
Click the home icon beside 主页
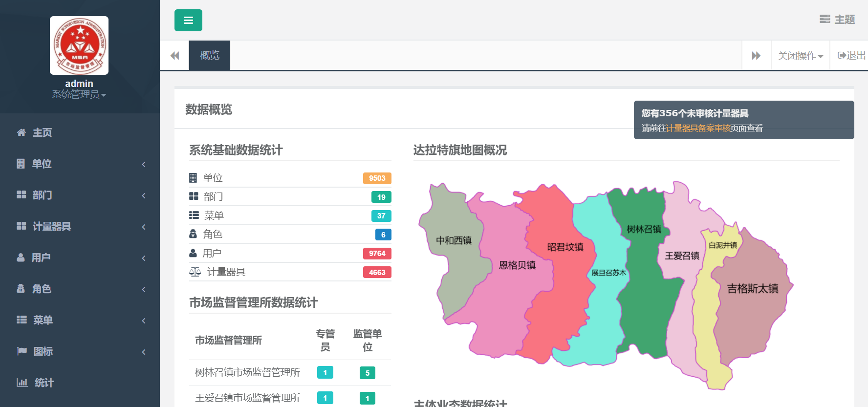click(22, 132)
